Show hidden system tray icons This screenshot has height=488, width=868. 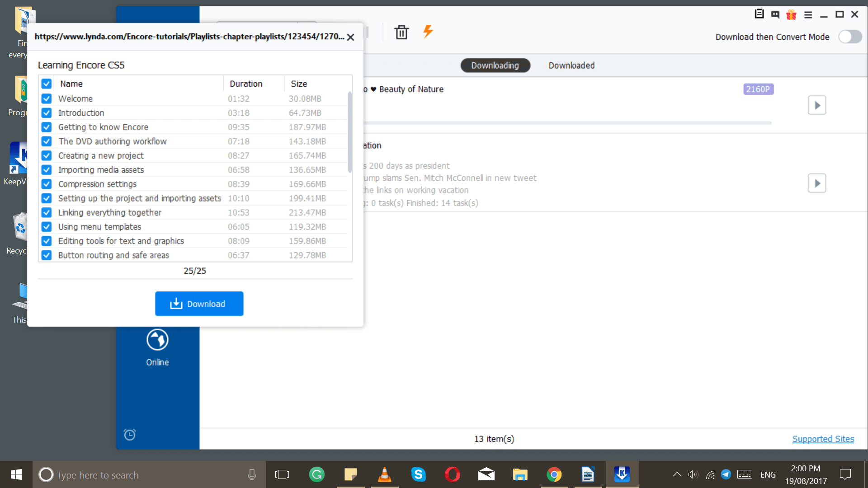[x=677, y=474]
